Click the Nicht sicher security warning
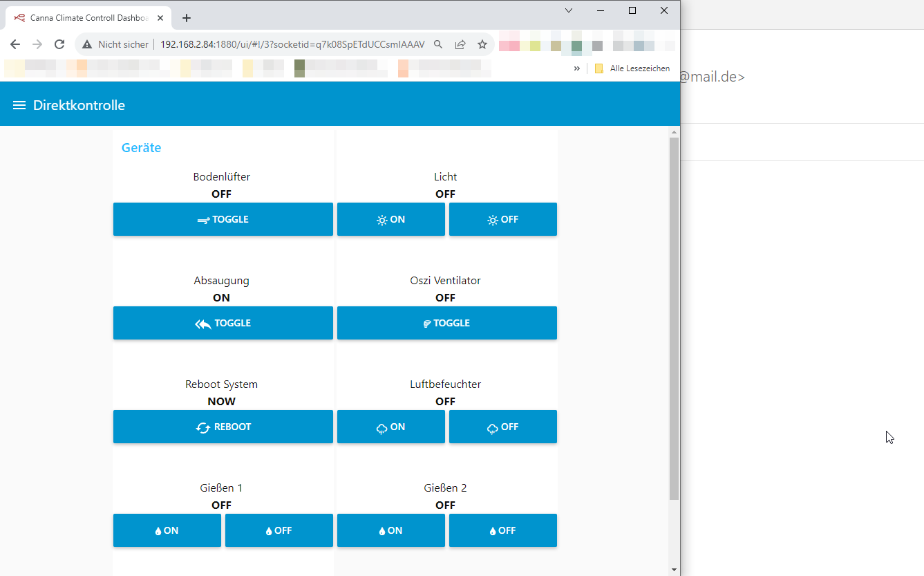 pos(115,44)
